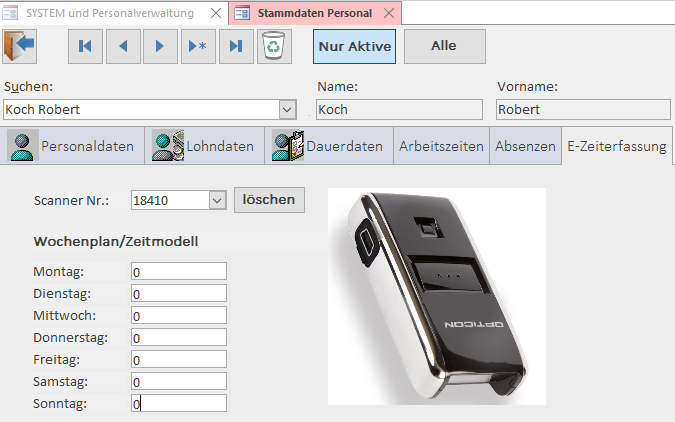Click the scanner device image
Screen dimensions: 675x422
coord(437,296)
